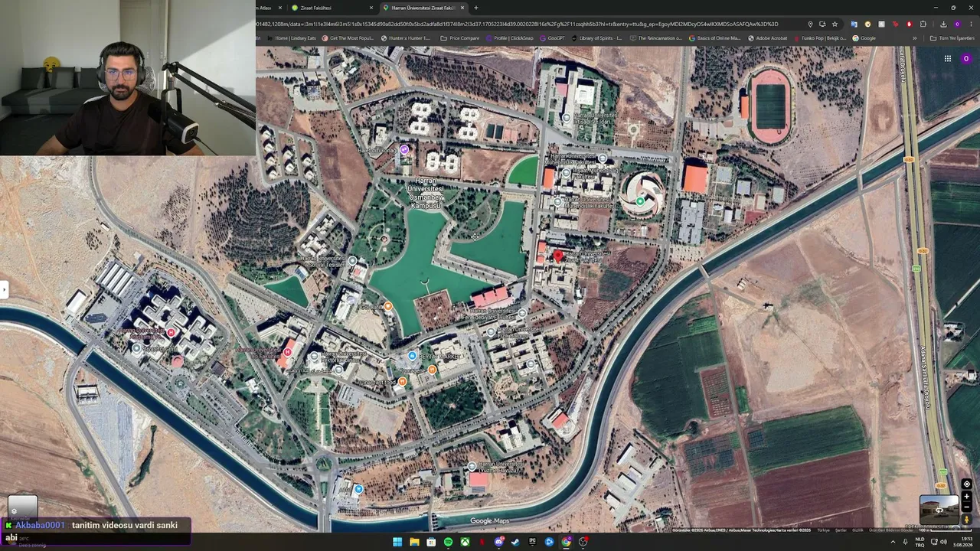
Task: Open the Profile | ClickASnap bookmark
Action: tap(510, 38)
